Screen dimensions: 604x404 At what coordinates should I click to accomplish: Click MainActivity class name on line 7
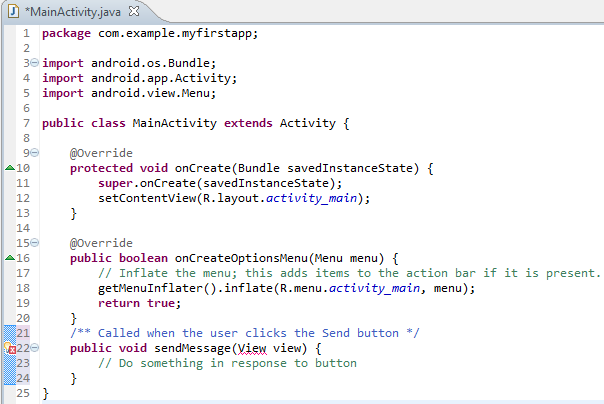(174, 123)
